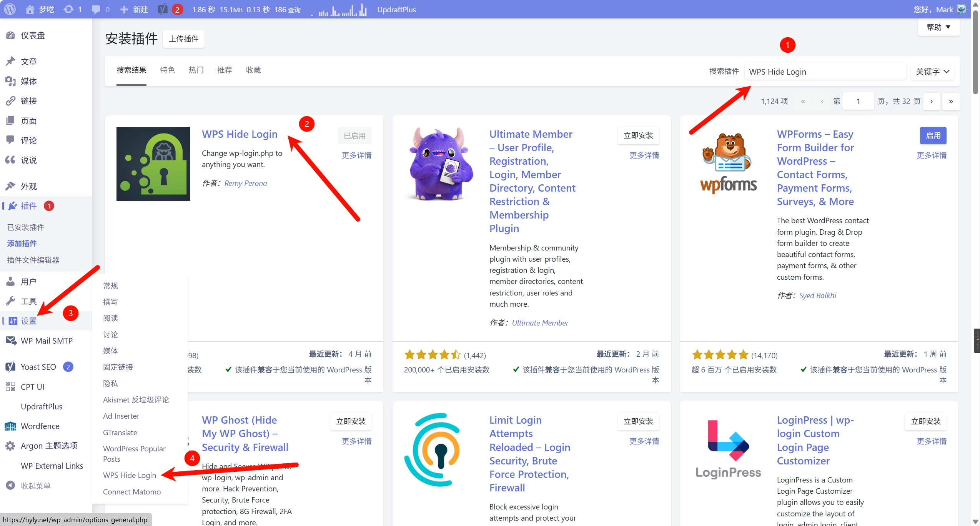
Task: Open Yoast SEO sidebar icon
Action: pyautogui.click(x=10, y=367)
